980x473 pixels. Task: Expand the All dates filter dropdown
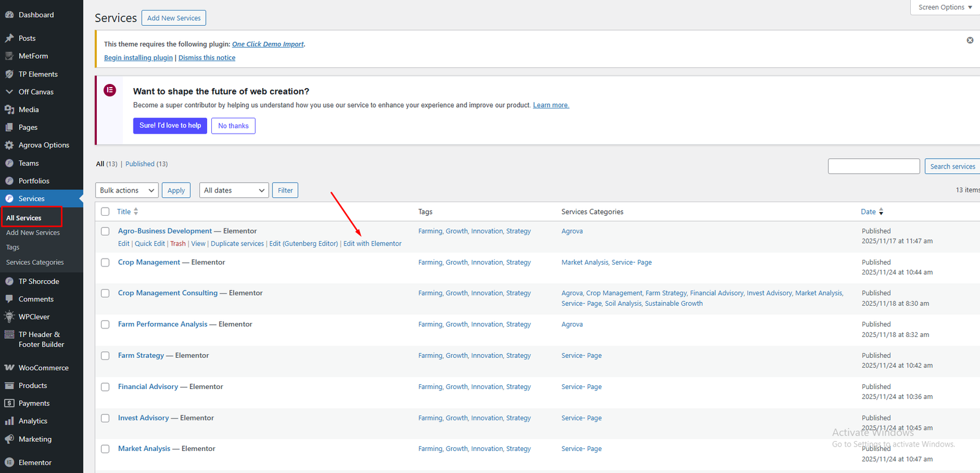[234, 191]
